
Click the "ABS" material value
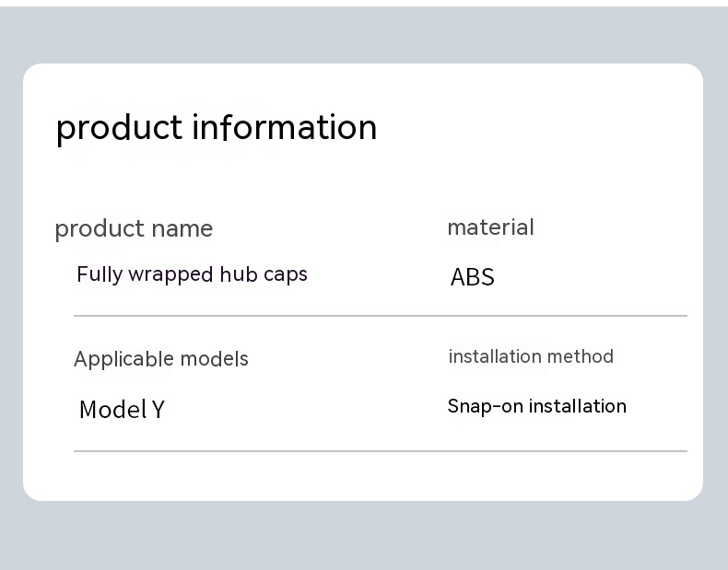coord(472,277)
